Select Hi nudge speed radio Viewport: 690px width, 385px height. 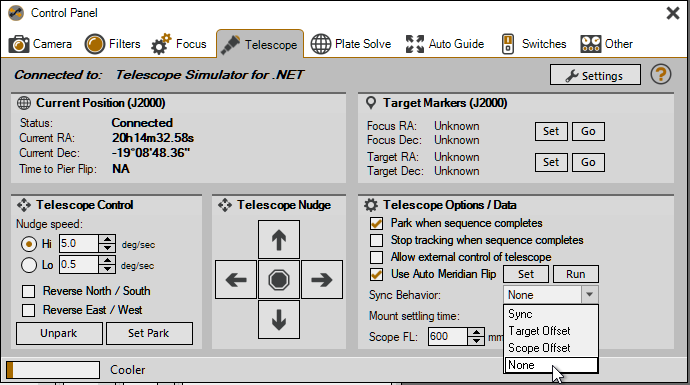(x=29, y=244)
